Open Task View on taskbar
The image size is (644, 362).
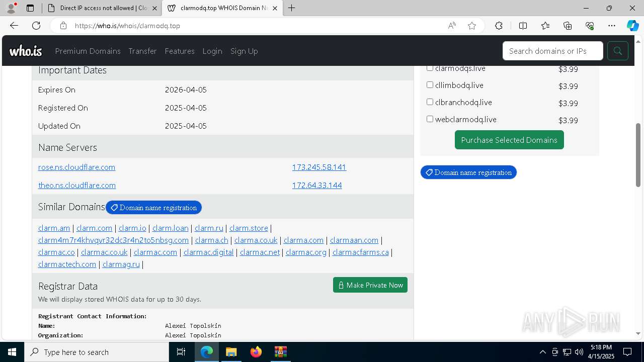coord(181,352)
